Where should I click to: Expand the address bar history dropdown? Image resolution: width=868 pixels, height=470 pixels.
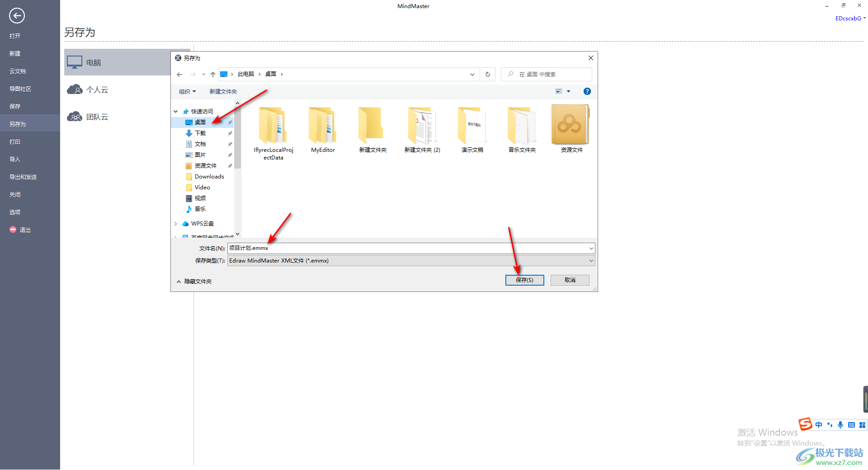[472, 75]
